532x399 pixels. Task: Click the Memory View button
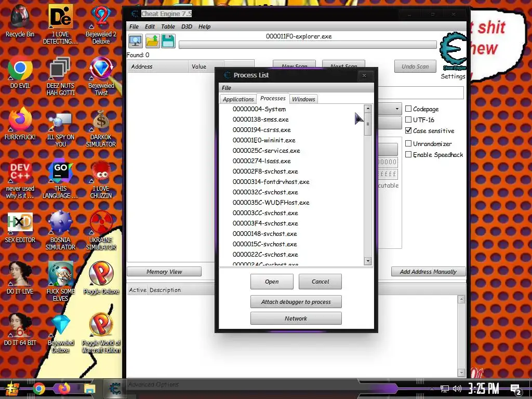pyautogui.click(x=164, y=271)
